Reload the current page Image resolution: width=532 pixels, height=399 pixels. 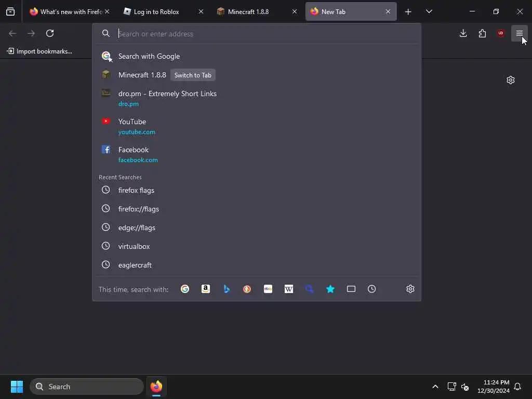[x=50, y=33]
